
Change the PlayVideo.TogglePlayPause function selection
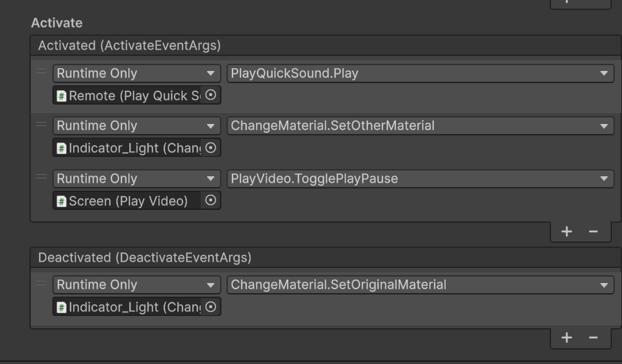pos(420,179)
